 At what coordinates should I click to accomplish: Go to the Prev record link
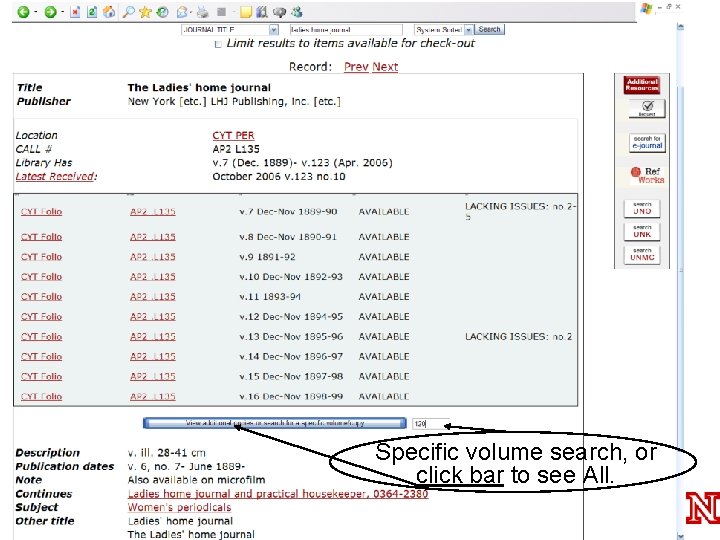tap(356, 67)
